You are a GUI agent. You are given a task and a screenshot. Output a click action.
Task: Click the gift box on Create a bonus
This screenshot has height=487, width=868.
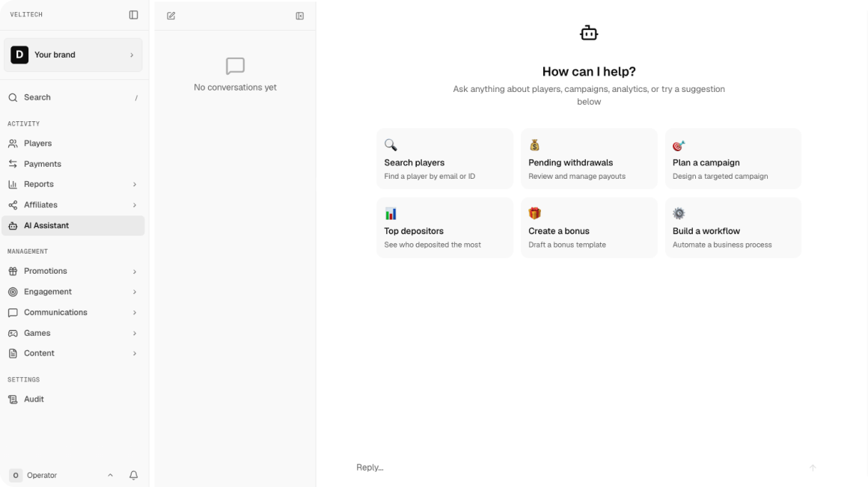(534, 213)
